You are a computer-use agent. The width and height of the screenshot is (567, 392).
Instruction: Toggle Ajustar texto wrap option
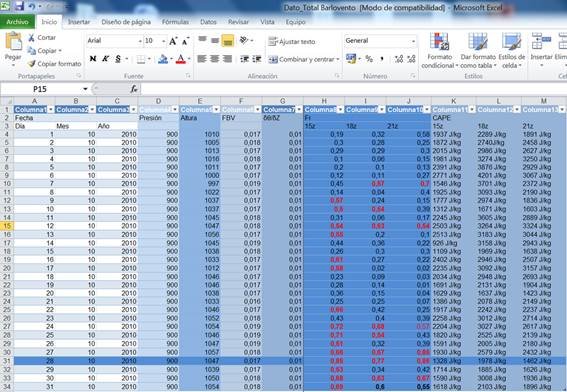click(292, 42)
